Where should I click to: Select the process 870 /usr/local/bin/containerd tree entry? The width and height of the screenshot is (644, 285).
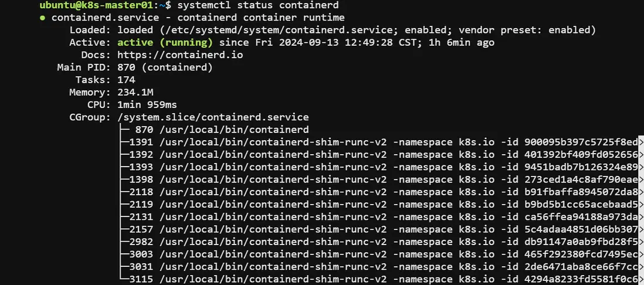pyautogui.click(x=222, y=130)
